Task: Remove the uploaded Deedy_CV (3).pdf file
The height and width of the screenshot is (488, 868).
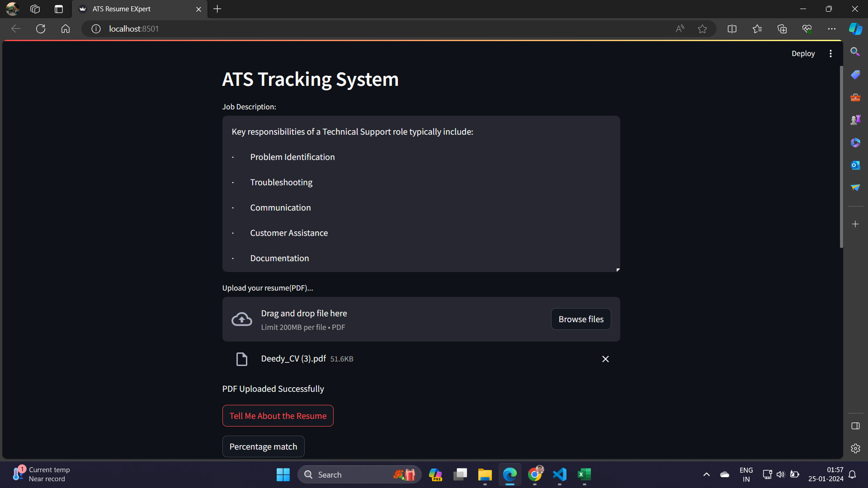Action: click(x=605, y=359)
